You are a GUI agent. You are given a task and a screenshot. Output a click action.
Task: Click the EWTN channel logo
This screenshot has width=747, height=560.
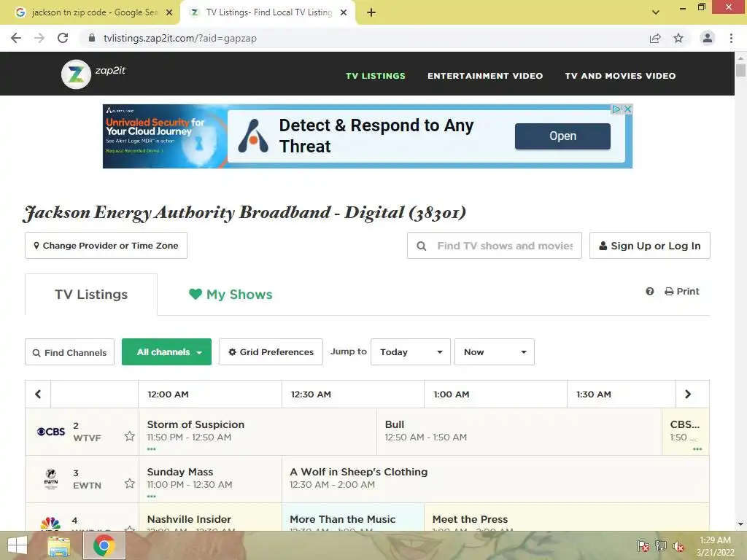51,478
